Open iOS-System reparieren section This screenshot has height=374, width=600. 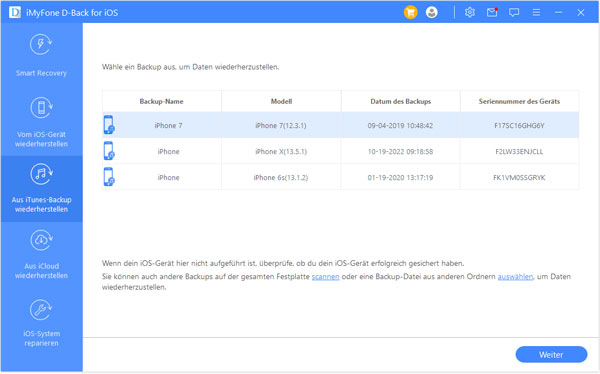41,323
